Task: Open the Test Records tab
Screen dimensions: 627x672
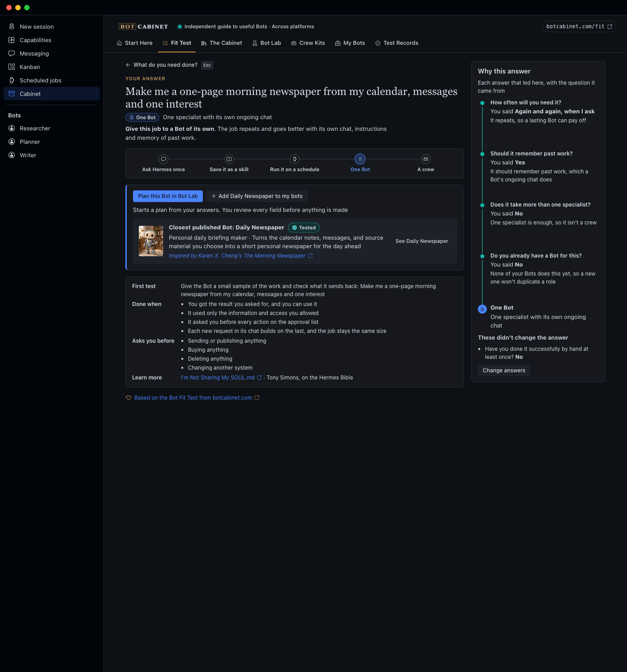Action: 397,43
